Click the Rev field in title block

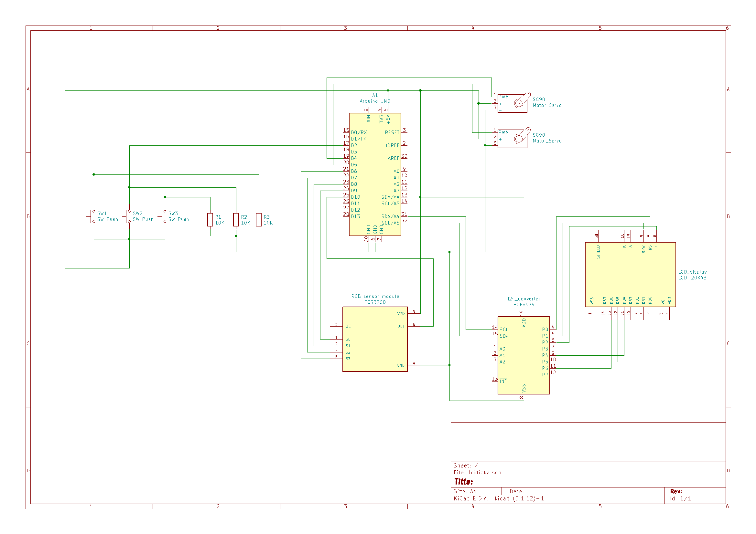coord(676,491)
